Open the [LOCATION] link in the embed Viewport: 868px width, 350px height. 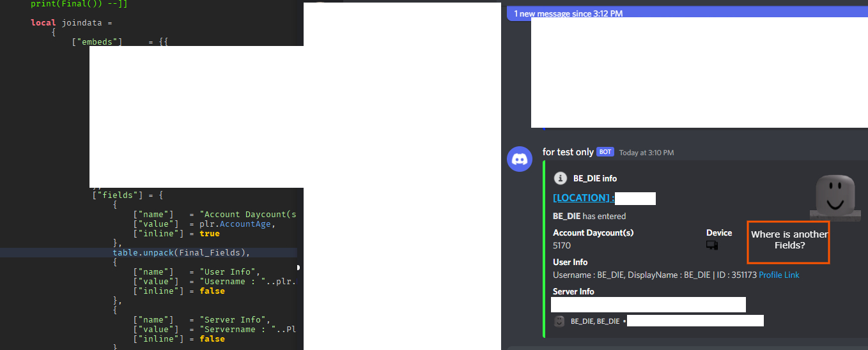(584, 197)
